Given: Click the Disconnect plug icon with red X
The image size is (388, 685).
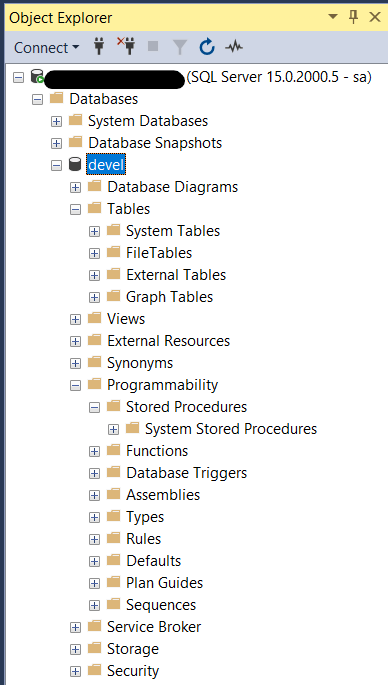Looking at the screenshot, I should coord(126,46).
